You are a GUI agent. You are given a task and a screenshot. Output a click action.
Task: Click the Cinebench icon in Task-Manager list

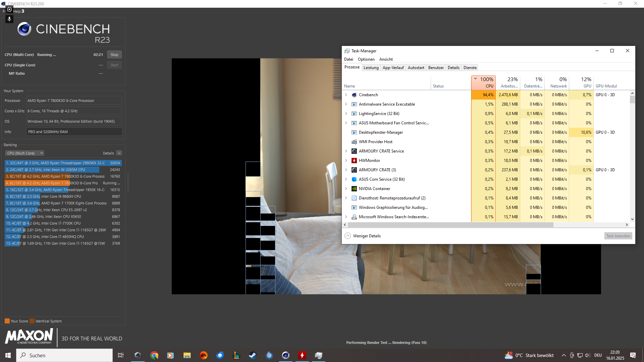point(354,95)
